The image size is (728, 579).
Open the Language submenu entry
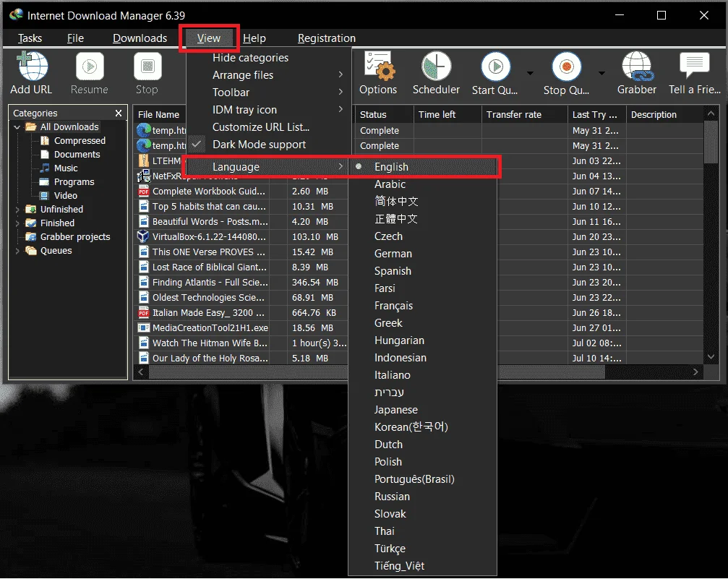pos(267,167)
